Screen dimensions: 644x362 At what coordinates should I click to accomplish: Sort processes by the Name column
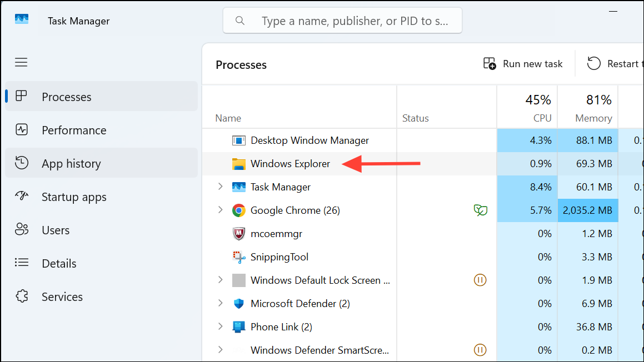click(299, 107)
